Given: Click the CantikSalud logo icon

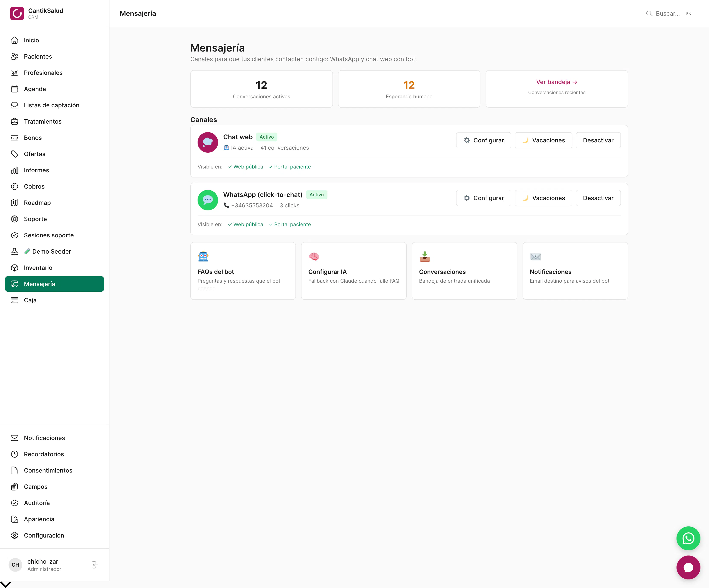Looking at the screenshot, I should tap(17, 13).
